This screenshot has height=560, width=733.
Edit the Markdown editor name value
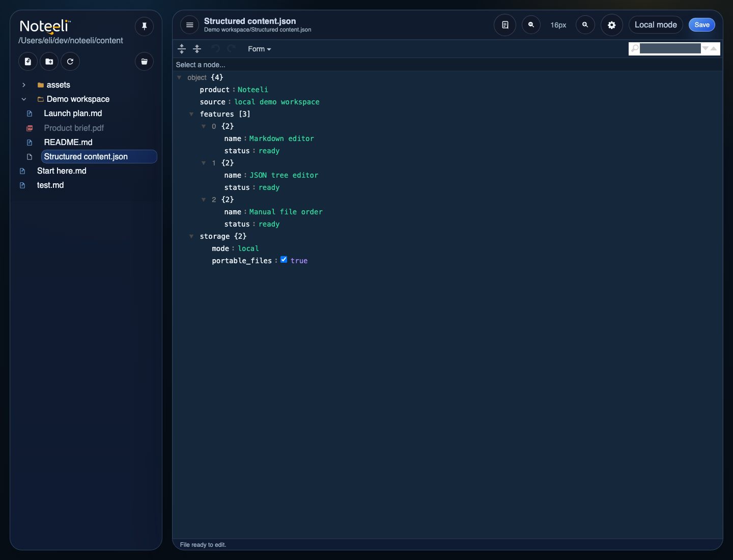(281, 138)
